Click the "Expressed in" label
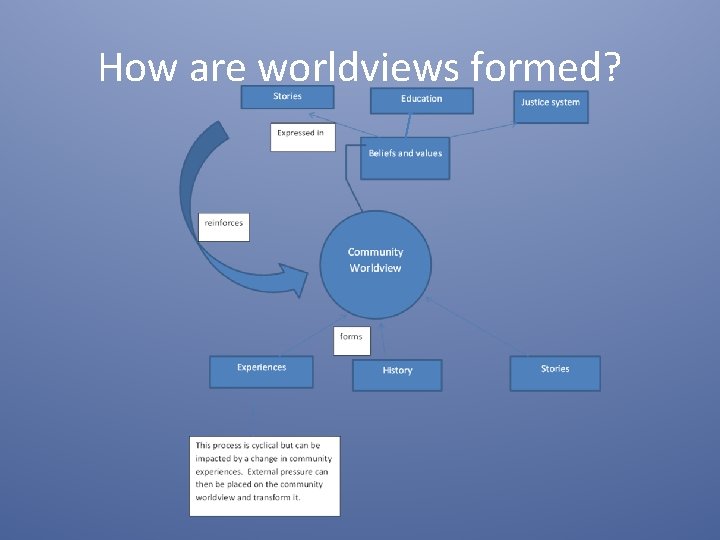The width and height of the screenshot is (720, 540). 303,137
